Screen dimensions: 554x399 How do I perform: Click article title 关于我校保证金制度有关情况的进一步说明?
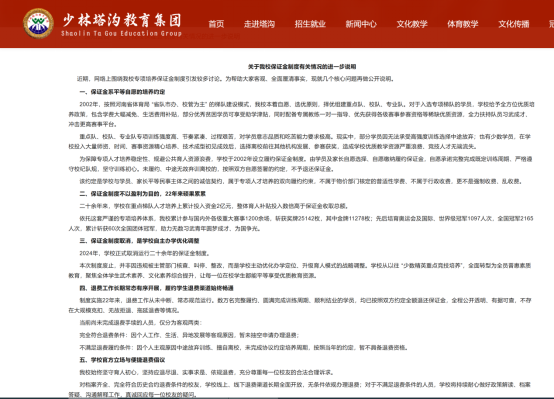click(x=302, y=66)
